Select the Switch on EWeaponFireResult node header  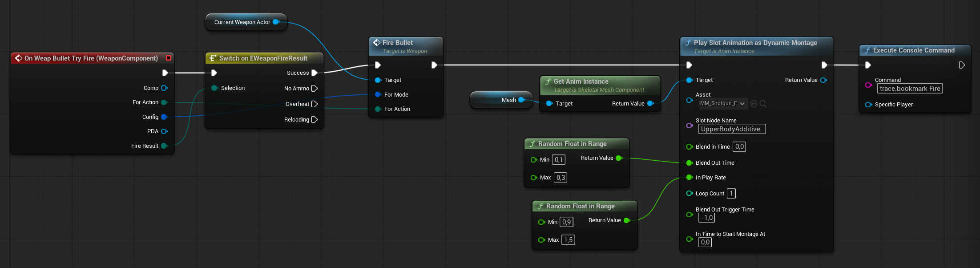pos(263,58)
